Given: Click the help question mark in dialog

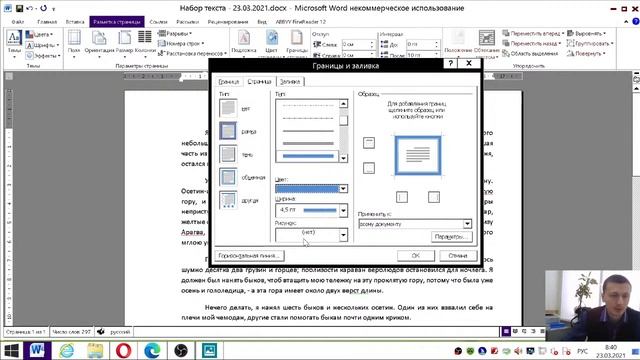Looking at the screenshot, I should coord(450,63).
